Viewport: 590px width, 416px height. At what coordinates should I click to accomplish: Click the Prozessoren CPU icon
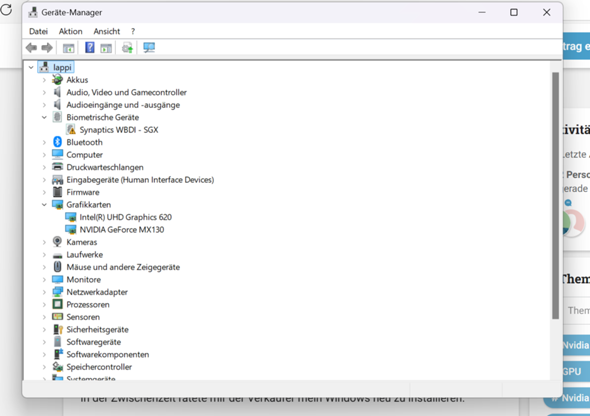pyautogui.click(x=58, y=304)
